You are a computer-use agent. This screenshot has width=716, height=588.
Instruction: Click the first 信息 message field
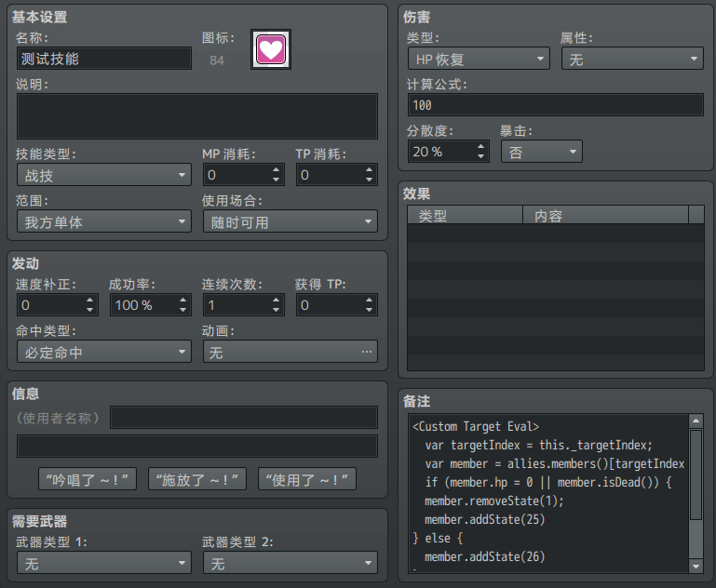[244, 418]
